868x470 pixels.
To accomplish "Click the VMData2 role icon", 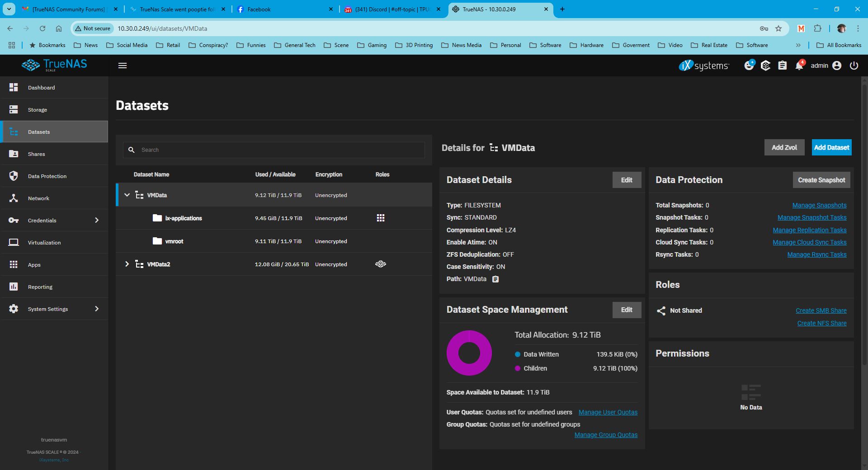I will (381, 264).
